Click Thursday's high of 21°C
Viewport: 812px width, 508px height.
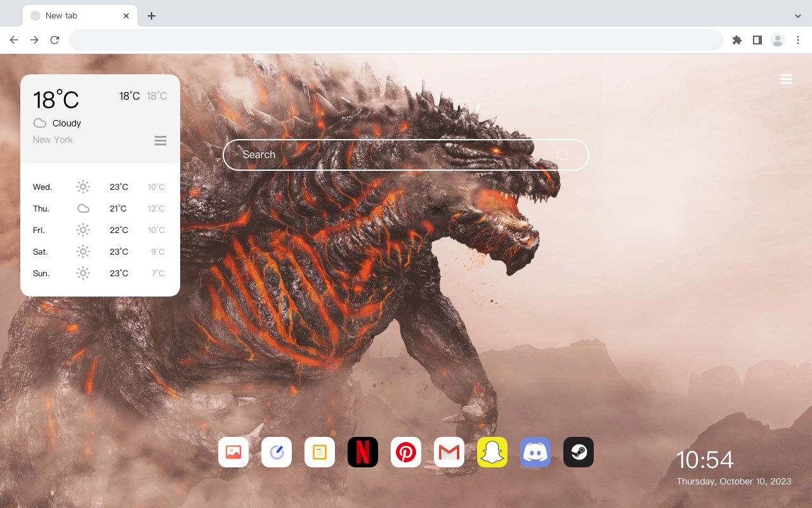[118, 208]
